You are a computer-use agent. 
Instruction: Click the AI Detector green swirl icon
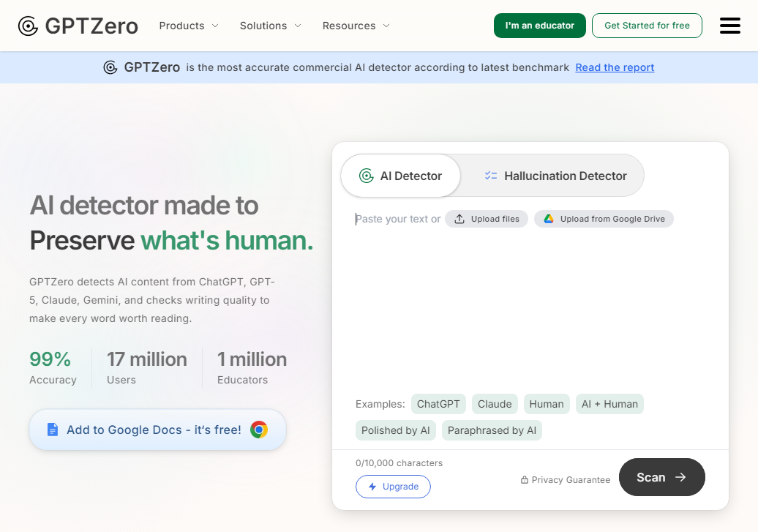tap(366, 176)
